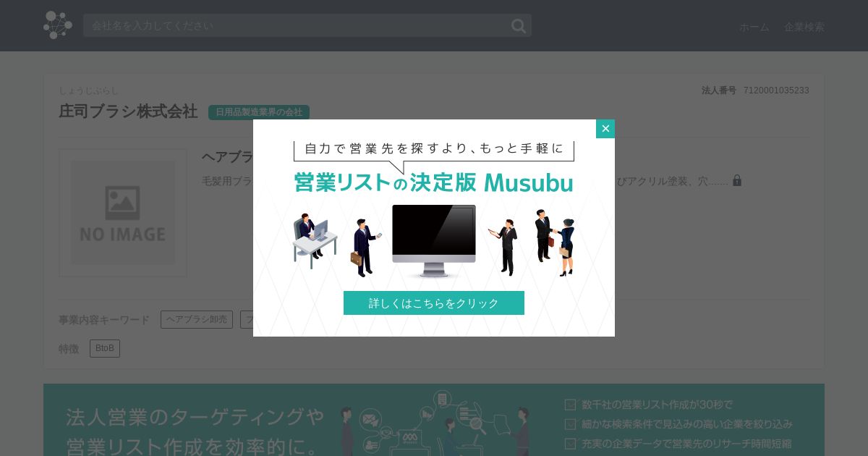The width and height of the screenshot is (868, 456).
Task: Close the Musubu popup with the X button
Action: (x=605, y=129)
